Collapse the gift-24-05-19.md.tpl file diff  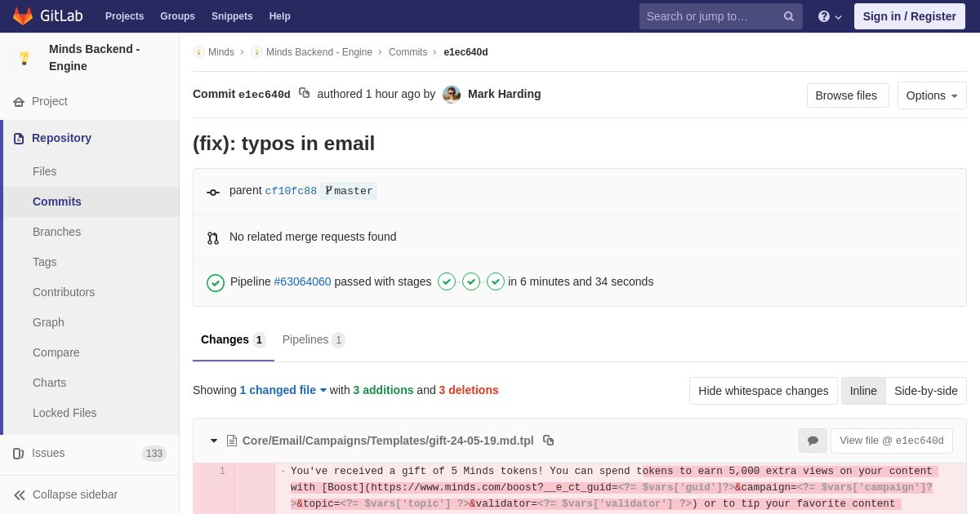coord(214,441)
